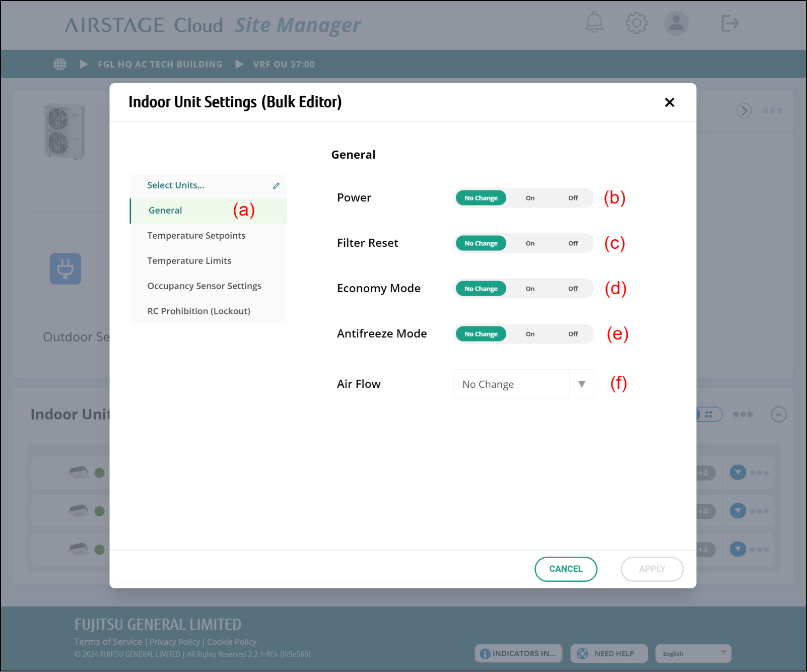
Task: Select RC Prohibition (Lockout) menu item
Action: tap(198, 311)
